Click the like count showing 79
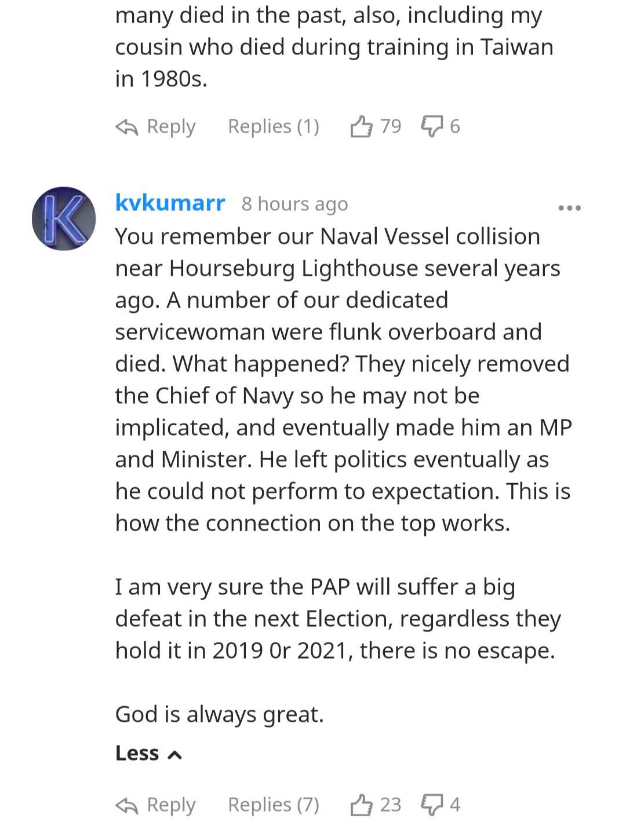 [391, 126]
